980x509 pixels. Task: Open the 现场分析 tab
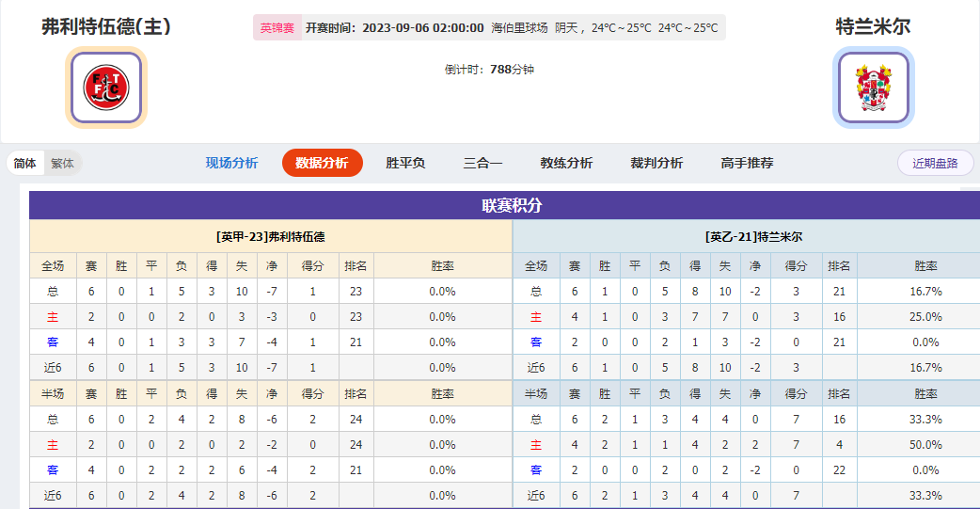(232, 163)
